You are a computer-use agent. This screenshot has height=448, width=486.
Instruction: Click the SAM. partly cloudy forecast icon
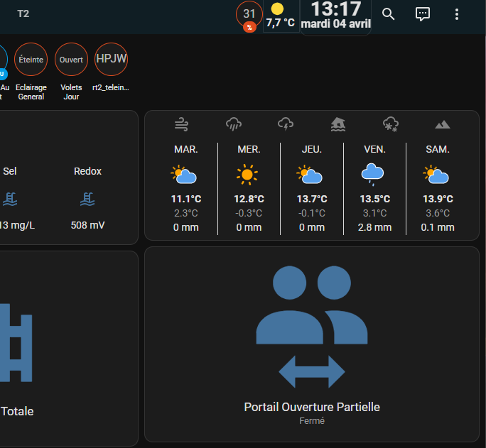tap(436, 175)
